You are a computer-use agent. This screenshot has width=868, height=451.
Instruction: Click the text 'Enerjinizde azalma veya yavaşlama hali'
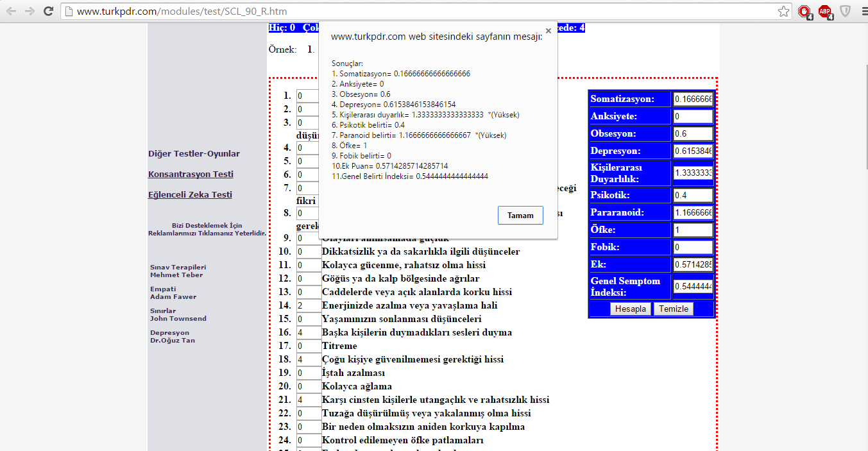[x=409, y=305]
